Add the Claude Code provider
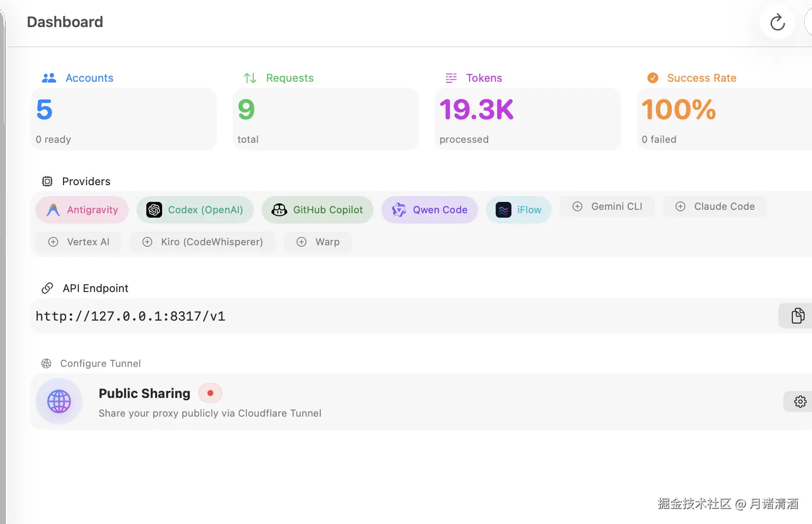The width and height of the screenshot is (812, 524). (x=715, y=206)
